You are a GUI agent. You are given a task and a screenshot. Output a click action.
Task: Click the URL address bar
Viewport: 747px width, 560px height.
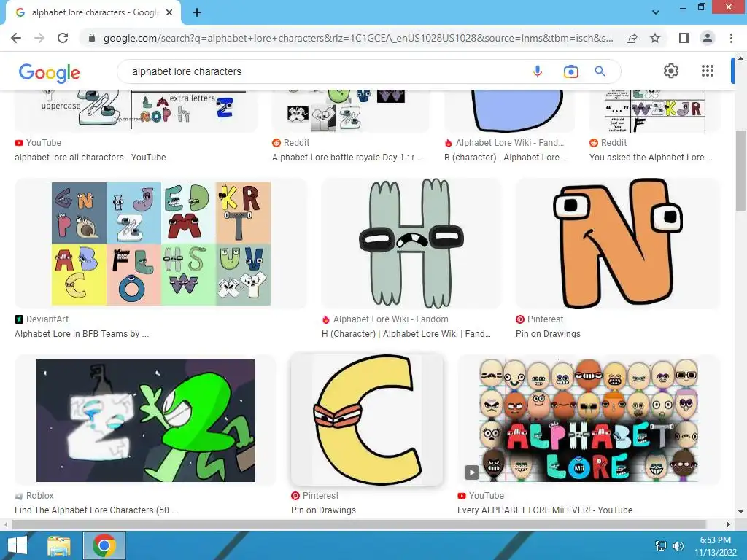pos(357,38)
